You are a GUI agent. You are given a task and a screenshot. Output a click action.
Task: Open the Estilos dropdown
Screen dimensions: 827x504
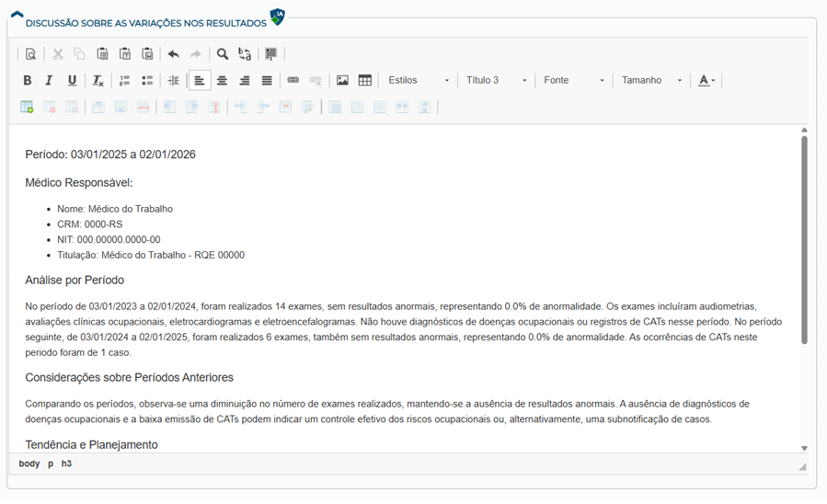pos(419,81)
